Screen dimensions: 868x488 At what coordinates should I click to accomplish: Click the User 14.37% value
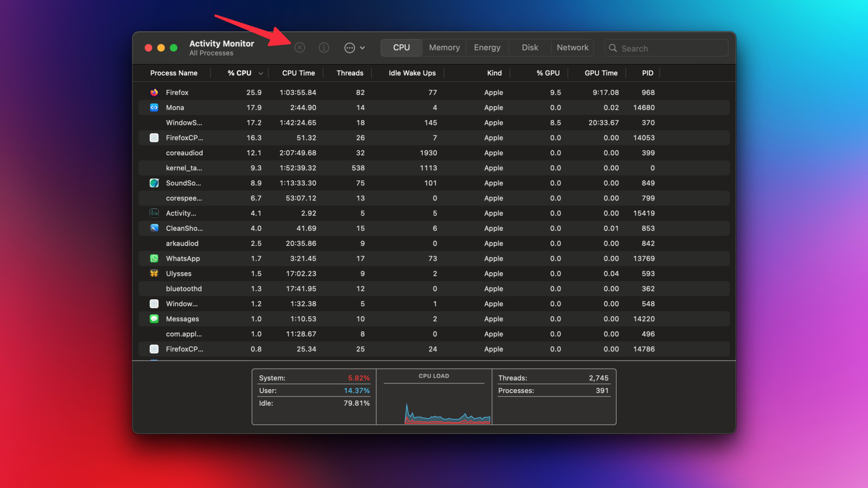tap(357, 390)
